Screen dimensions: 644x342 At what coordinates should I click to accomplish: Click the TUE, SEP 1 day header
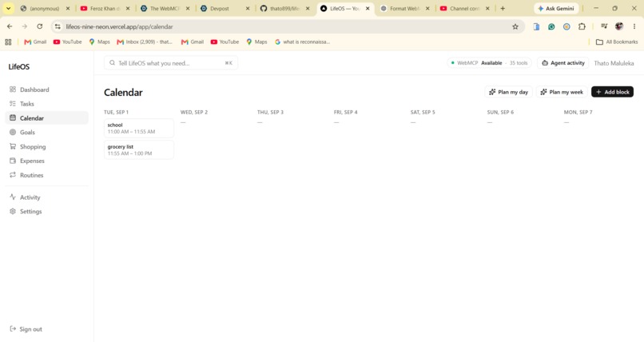(x=116, y=112)
